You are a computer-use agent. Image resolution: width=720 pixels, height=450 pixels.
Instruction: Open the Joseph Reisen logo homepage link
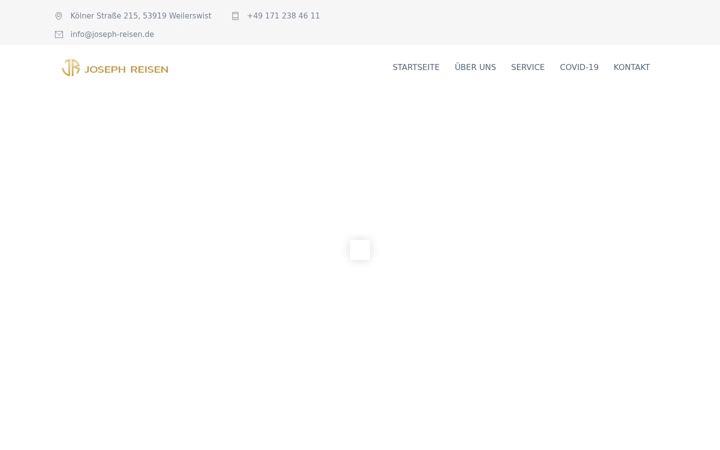point(115,68)
